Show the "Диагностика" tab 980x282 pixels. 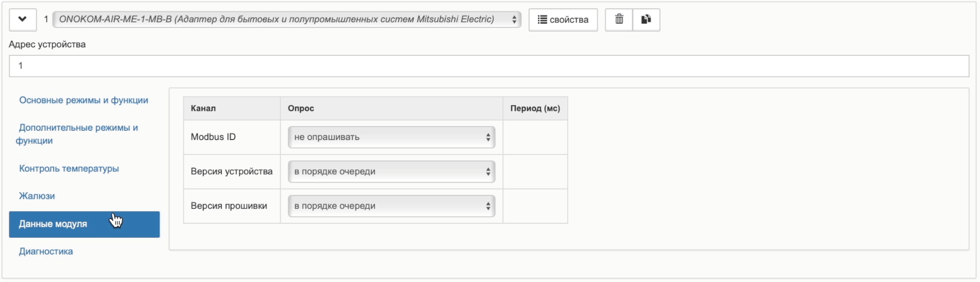(x=46, y=252)
